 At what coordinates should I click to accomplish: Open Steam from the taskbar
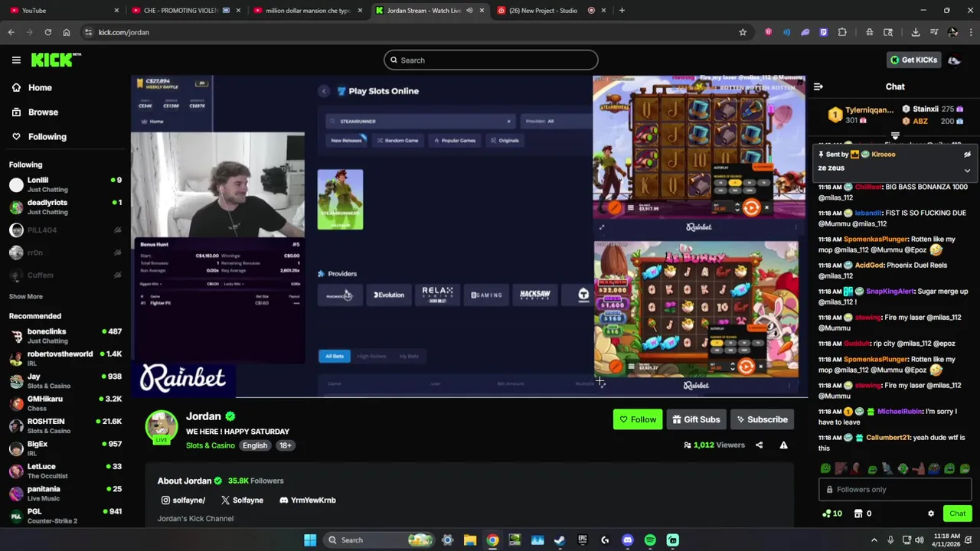560,540
